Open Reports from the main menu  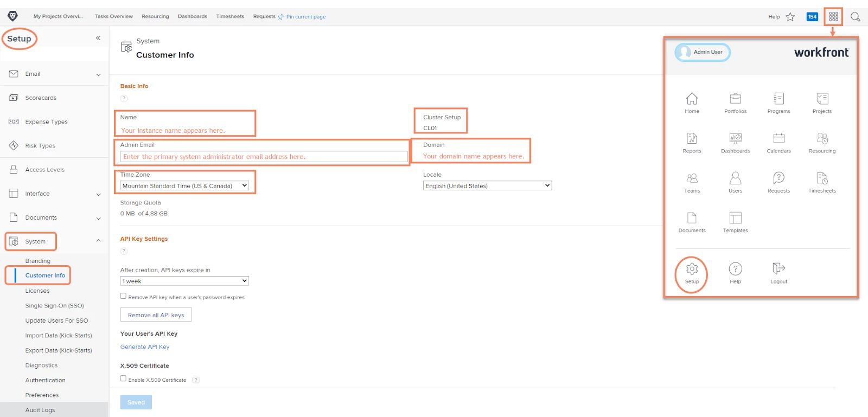(692, 143)
